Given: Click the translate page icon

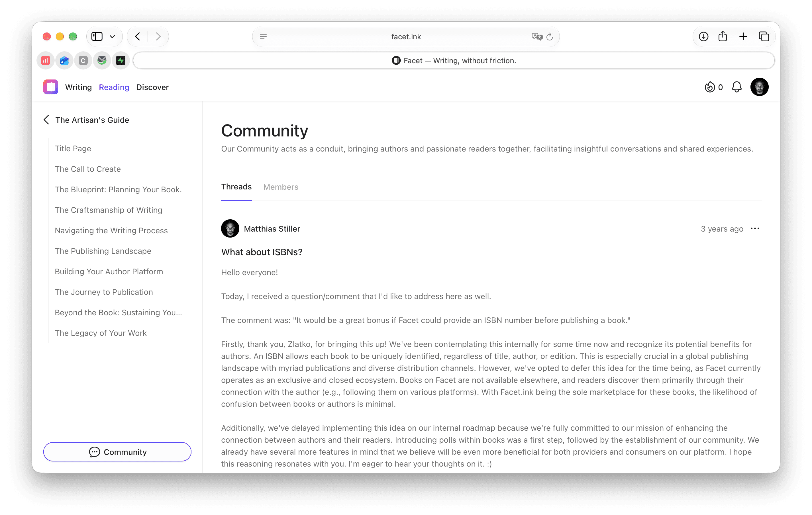Looking at the screenshot, I should [536, 36].
